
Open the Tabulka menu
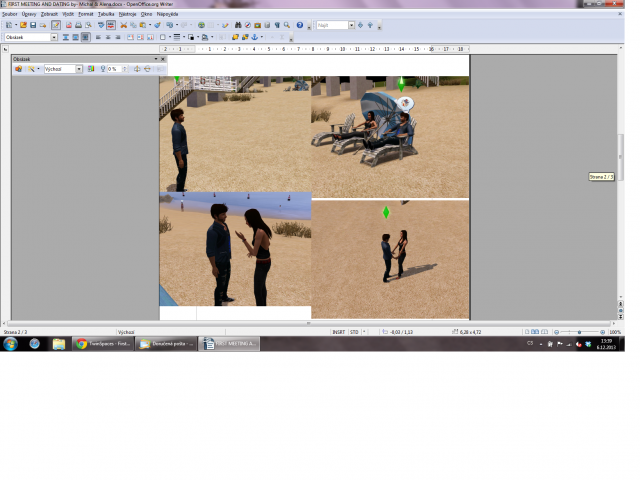pos(106,14)
